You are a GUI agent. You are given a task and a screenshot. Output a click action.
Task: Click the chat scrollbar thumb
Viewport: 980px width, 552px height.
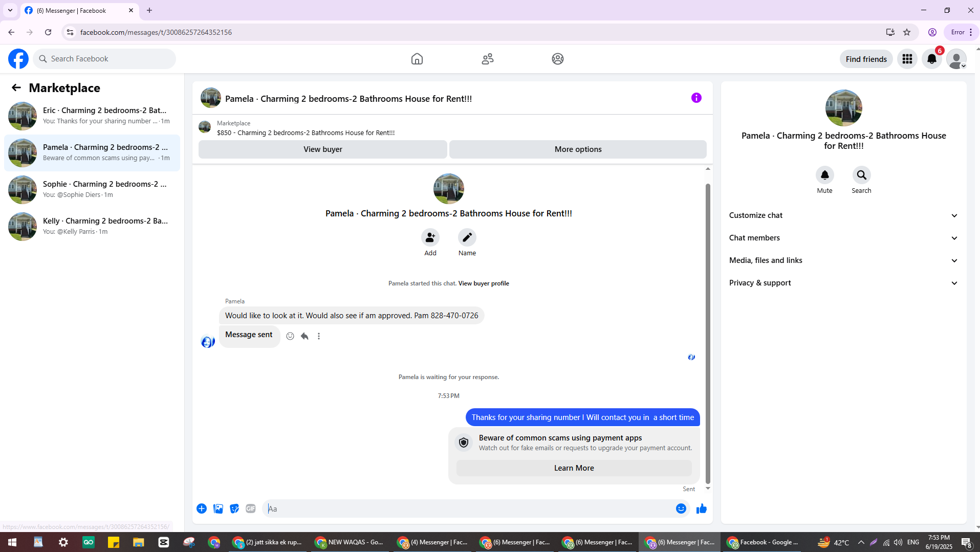coord(708,333)
